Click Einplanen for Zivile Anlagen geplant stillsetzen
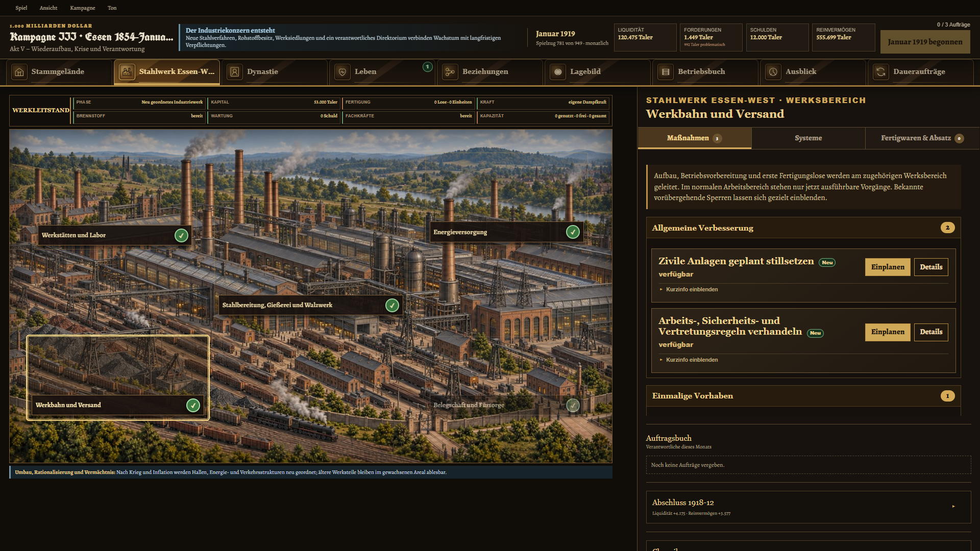 click(x=887, y=267)
